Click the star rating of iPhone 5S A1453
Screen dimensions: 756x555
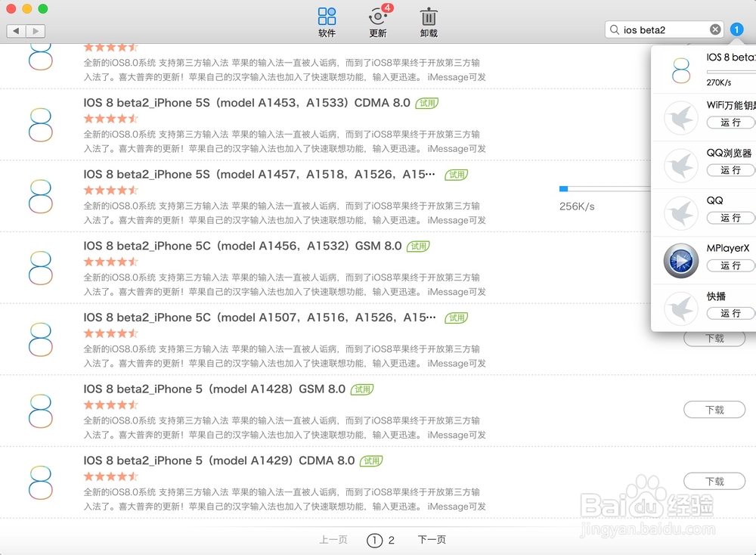tap(111, 119)
